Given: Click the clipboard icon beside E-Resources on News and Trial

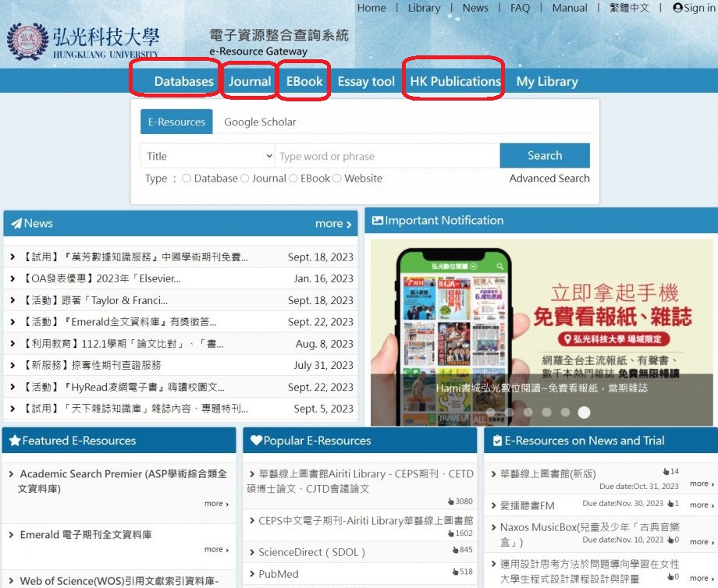Looking at the screenshot, I should [x=497, y=441].
